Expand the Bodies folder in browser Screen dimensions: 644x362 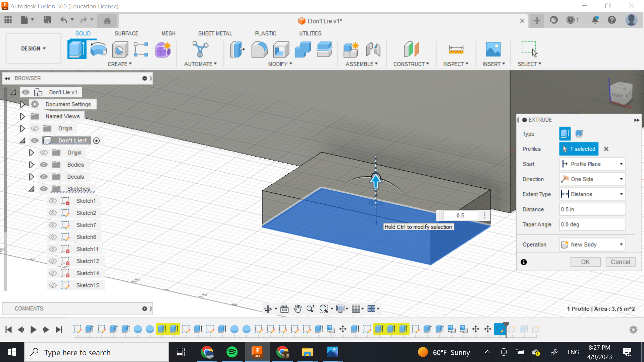tap(31, 165)
